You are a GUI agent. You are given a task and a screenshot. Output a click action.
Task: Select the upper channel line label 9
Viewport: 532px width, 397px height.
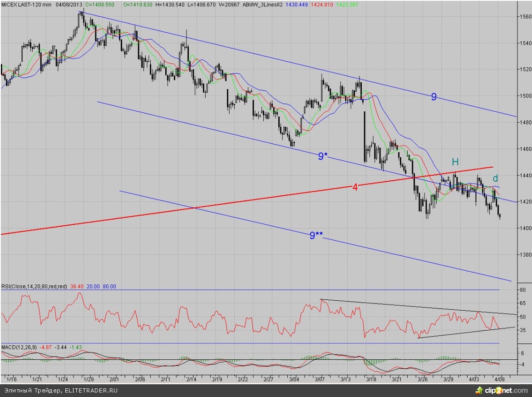click(434, 96)
